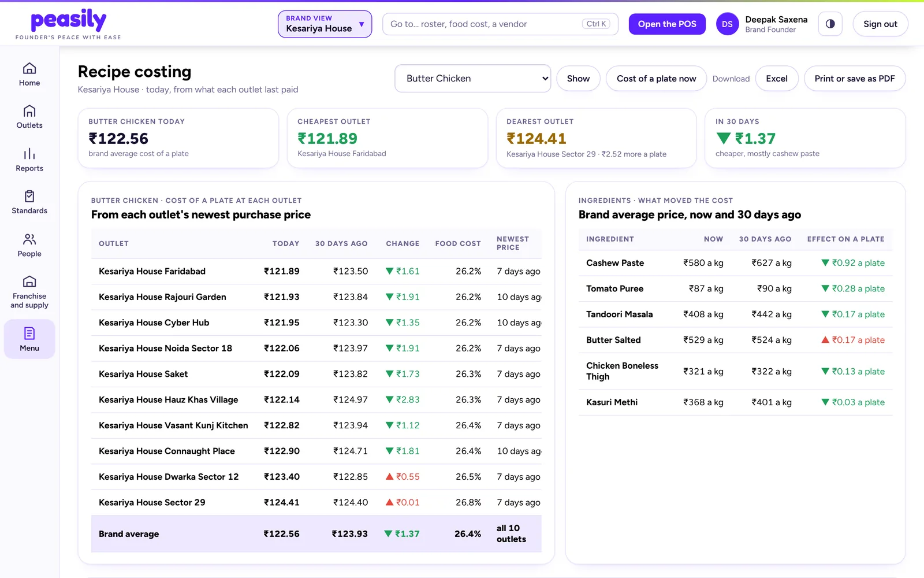
Task: Click the Tandoori Masala ingredient
Action: click(619, 314)
